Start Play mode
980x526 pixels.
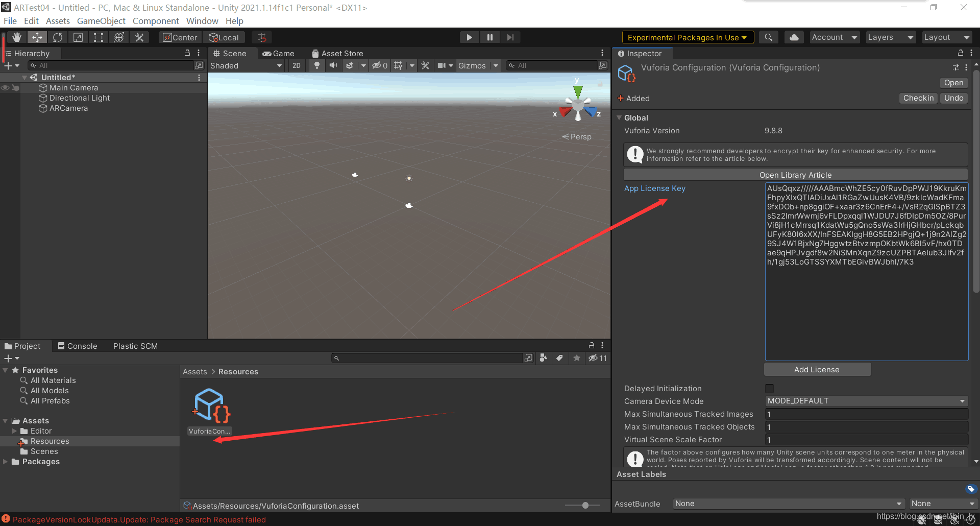click(469, 37)
